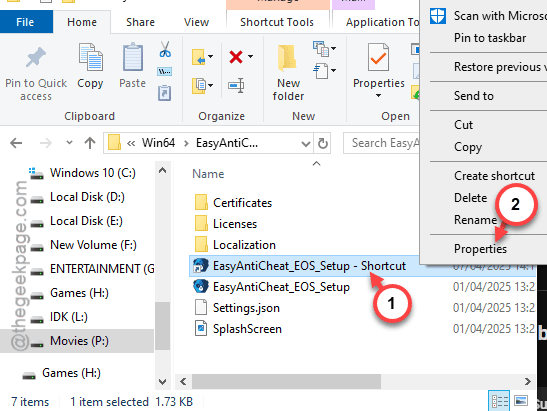
Task: Open the View ribbon tab
Action: 196,22
